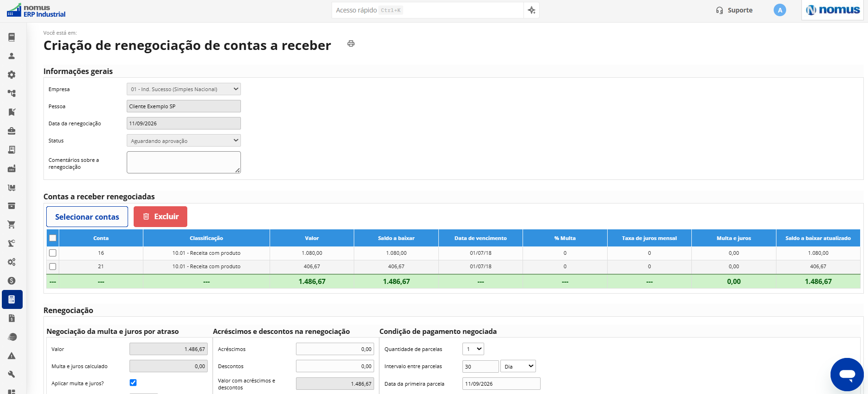This screenshot has height=394, width=868.
Task: Click the printer icon beside the title
Action: (x=351, y=43)
